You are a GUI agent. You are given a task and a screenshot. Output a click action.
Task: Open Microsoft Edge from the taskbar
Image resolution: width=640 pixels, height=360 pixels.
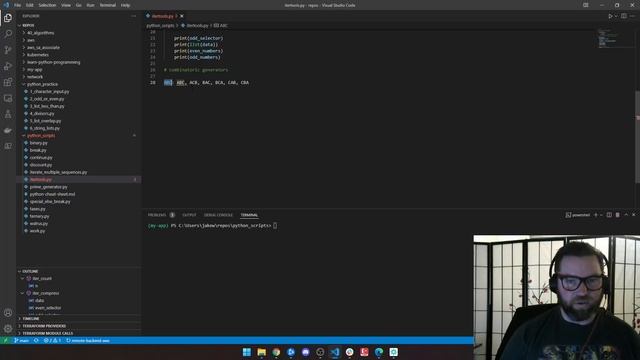tap(379, 352)
